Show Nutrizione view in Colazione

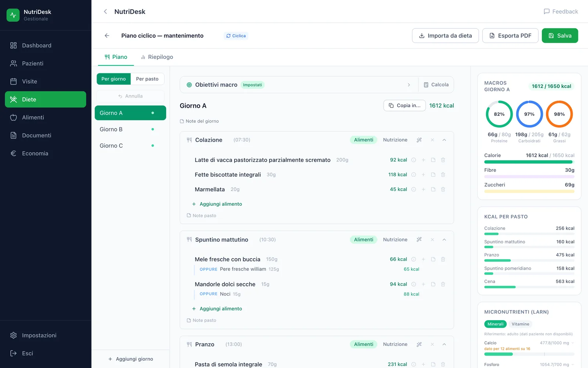[395, 140]
